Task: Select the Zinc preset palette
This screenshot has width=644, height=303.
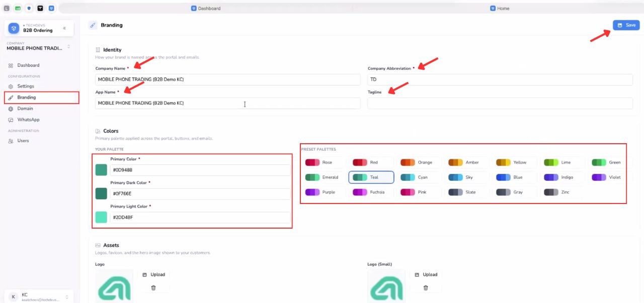Action: [562, 192]
